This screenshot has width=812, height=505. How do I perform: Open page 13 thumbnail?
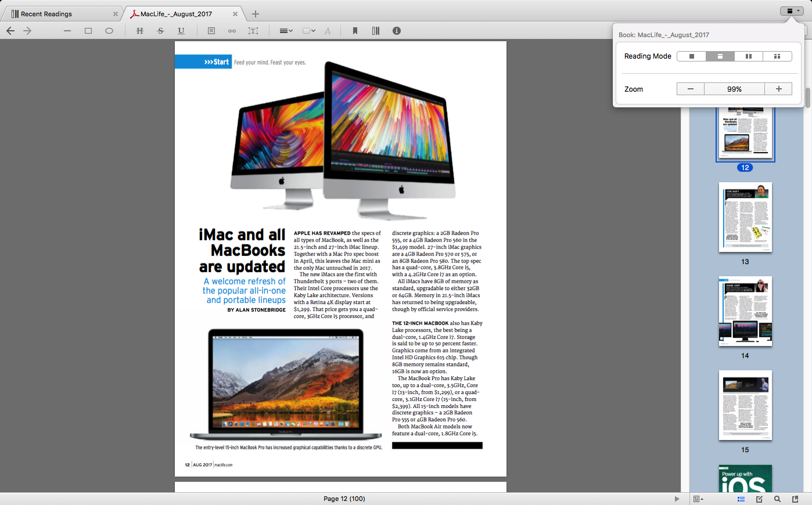tap(745, 217)
